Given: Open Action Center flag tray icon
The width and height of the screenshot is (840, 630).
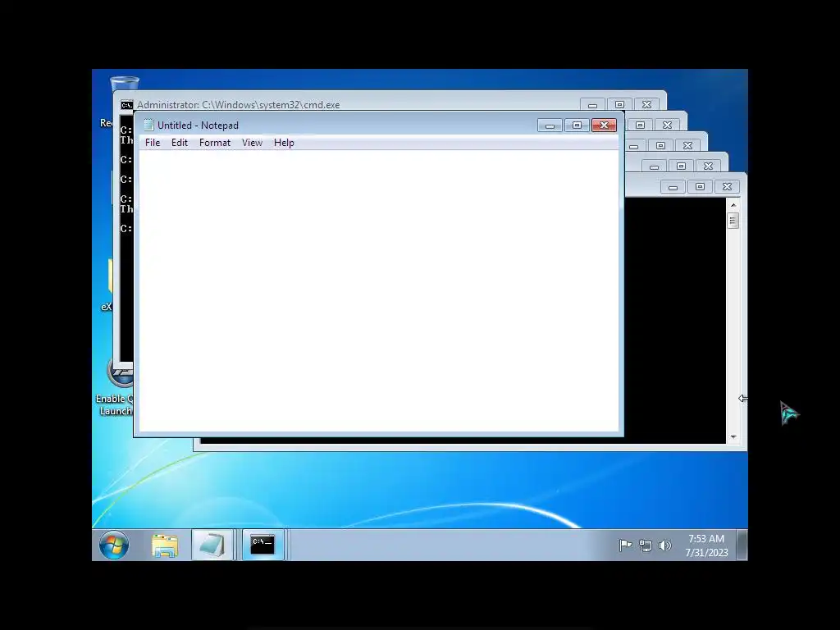Looking at the screenshot, I should (625, 546).
